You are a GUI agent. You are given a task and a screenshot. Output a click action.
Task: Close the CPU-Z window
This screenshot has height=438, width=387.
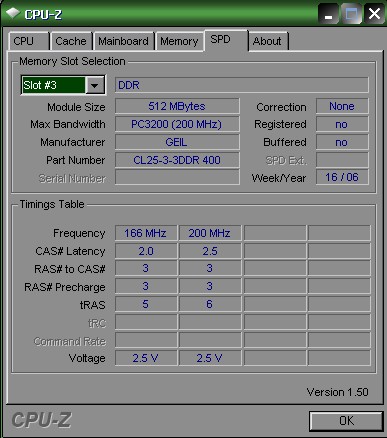[374, 14]
